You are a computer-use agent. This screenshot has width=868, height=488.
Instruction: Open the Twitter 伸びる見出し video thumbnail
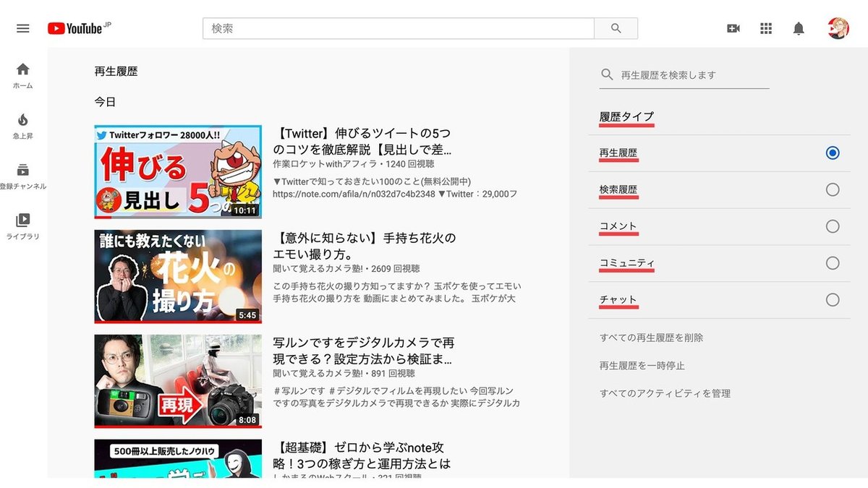[x=178, y=172]
